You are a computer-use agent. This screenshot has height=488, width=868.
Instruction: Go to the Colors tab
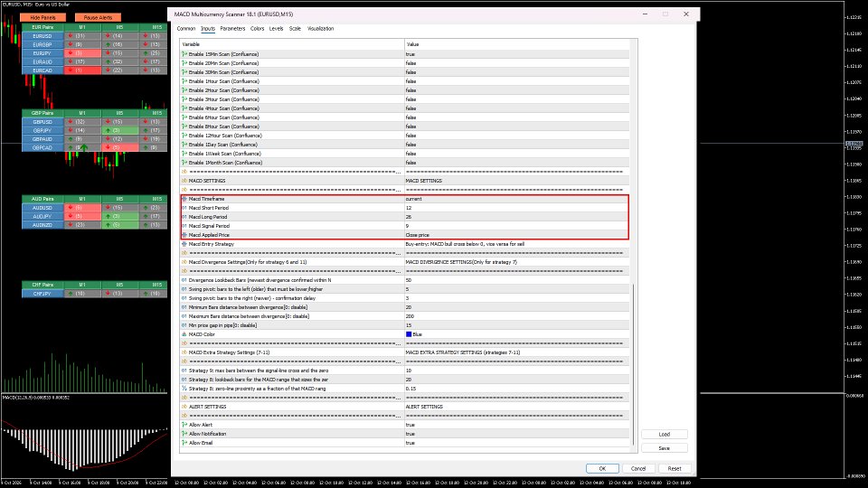(258, 29)
